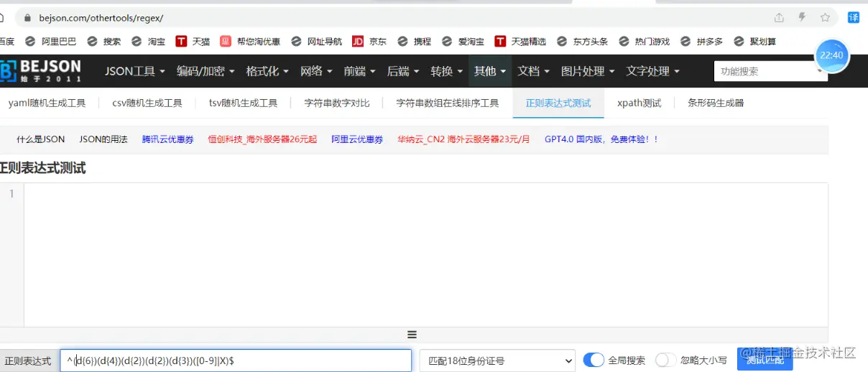868x372 pixels.
Task: Expand the 其他 menu
Action: (x=490, y=71)
